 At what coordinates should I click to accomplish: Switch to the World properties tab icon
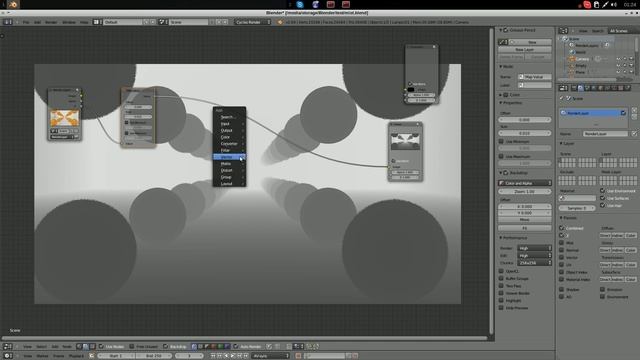point(594,88)
